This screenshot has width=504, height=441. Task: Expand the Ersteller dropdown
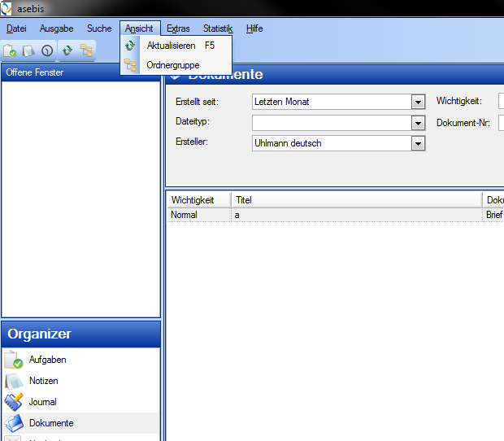418,143
